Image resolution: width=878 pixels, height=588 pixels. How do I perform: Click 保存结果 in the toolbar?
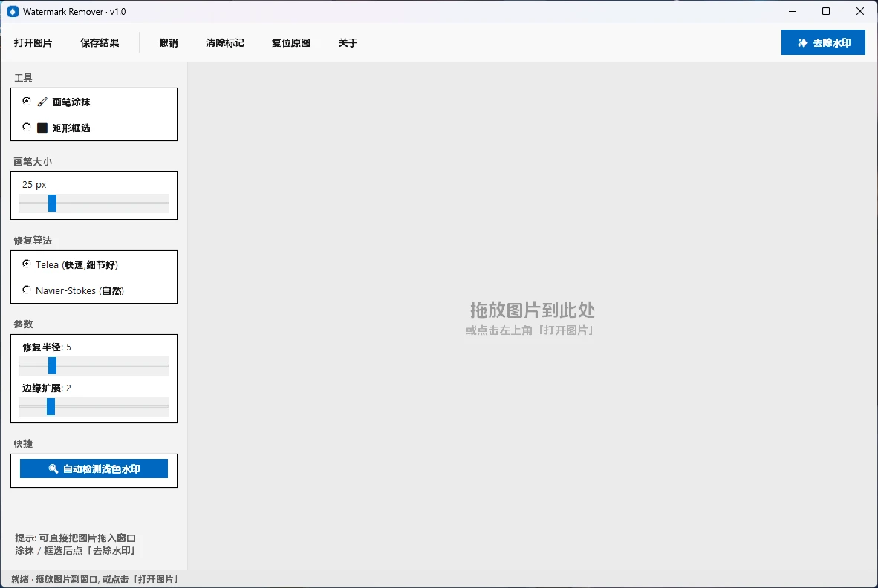coord(100,42)
